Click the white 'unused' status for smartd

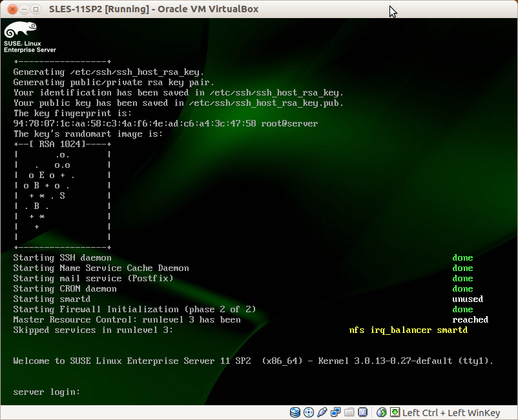[468, 299]
